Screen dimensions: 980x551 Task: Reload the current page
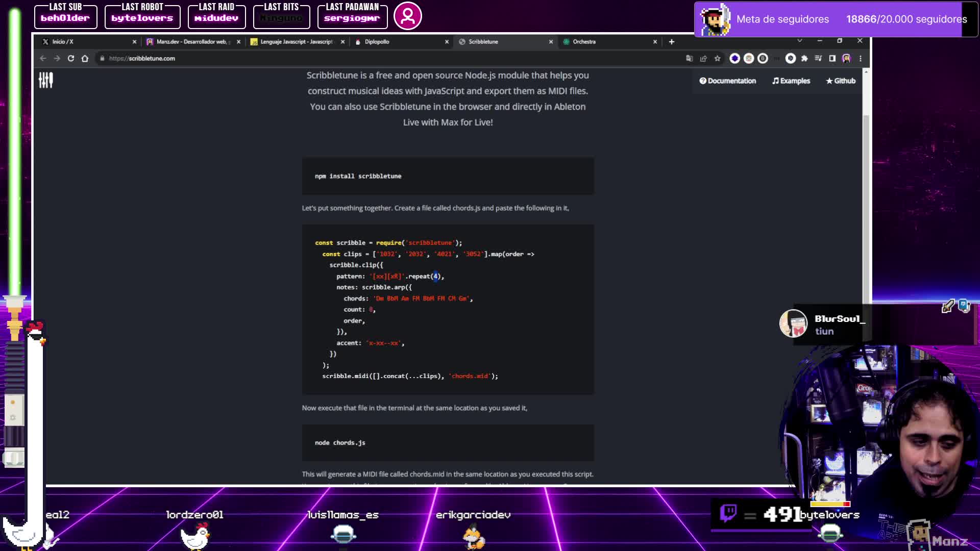click(71, 58)
